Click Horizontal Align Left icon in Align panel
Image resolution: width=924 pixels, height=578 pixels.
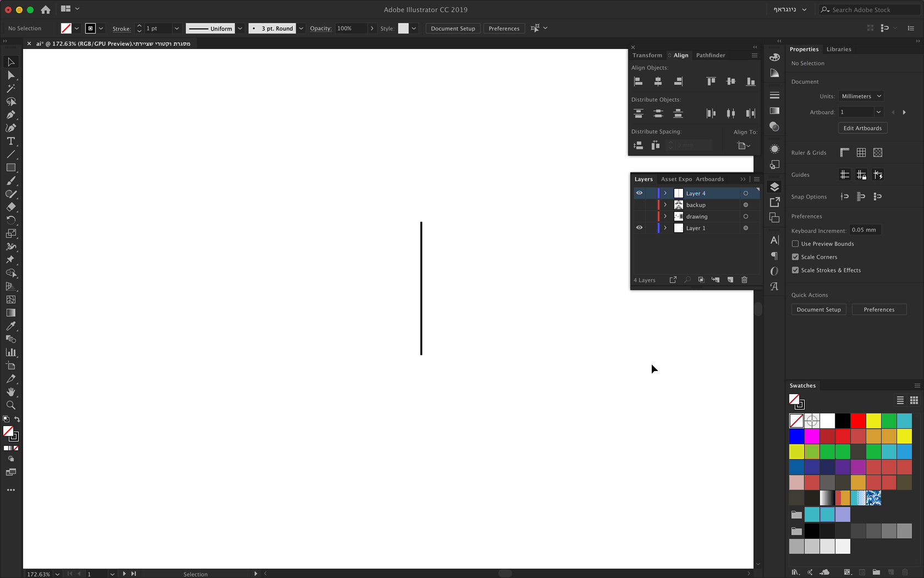click(639, 81)
